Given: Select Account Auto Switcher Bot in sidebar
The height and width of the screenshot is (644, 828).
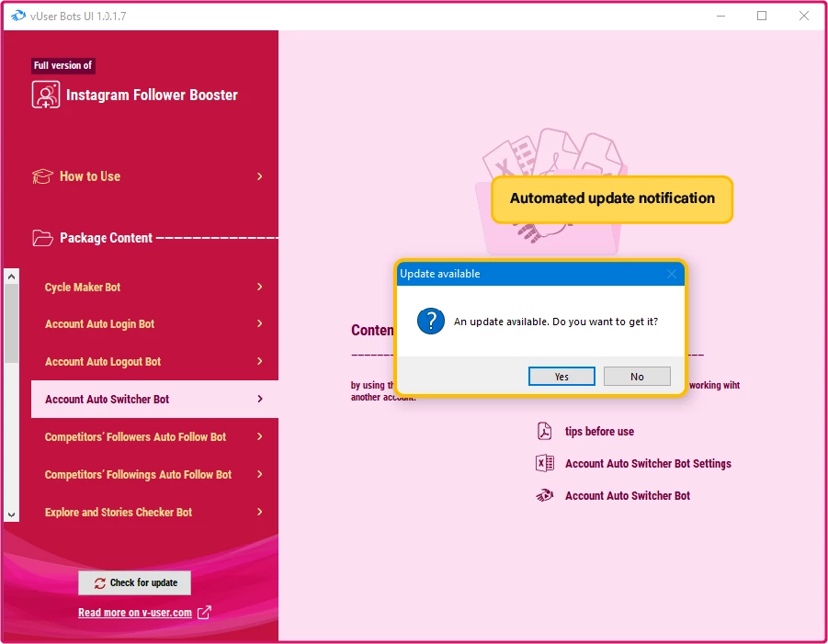Looking at the screenshot, I should pyautogui.click(x=154, y=399).
